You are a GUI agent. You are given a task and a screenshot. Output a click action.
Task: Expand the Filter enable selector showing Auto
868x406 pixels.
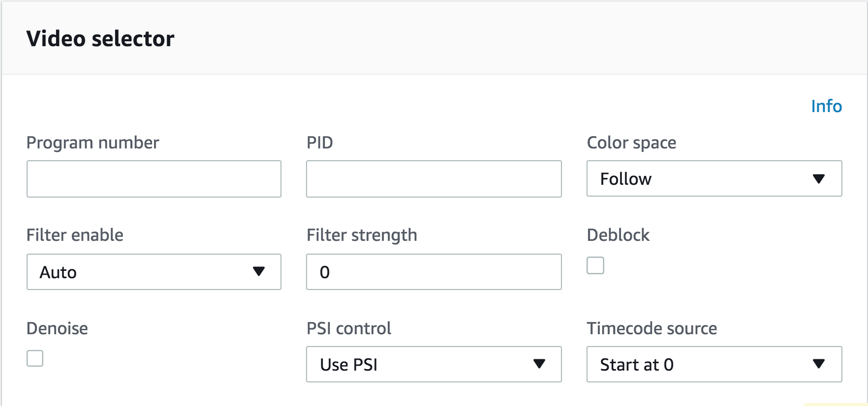[x=154, y=272]
